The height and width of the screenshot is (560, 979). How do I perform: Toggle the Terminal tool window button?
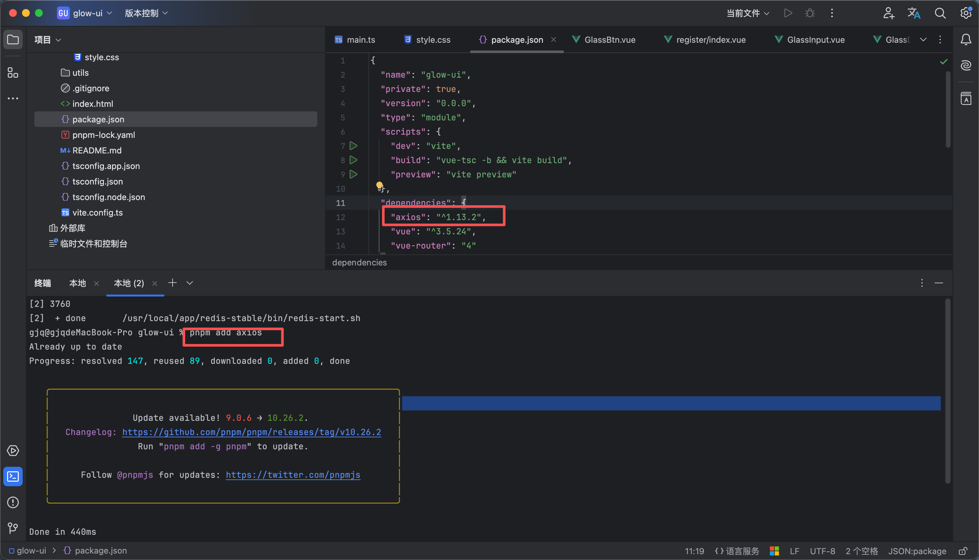13,476
